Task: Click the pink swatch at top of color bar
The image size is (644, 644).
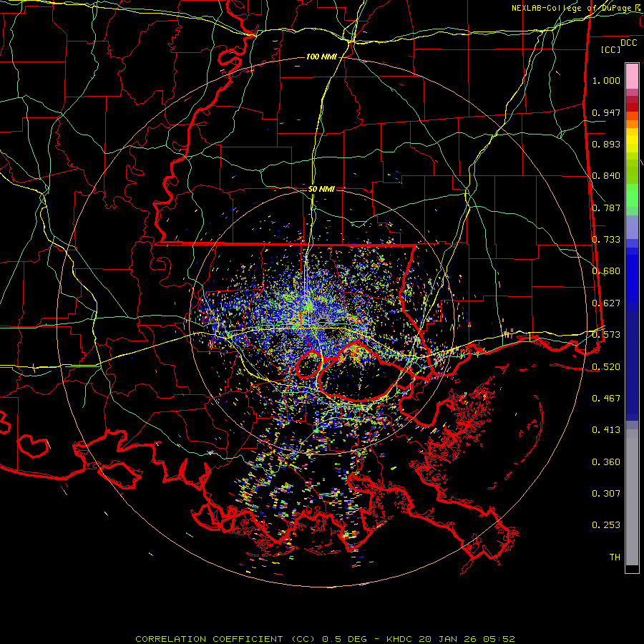Action: point(632,77)
